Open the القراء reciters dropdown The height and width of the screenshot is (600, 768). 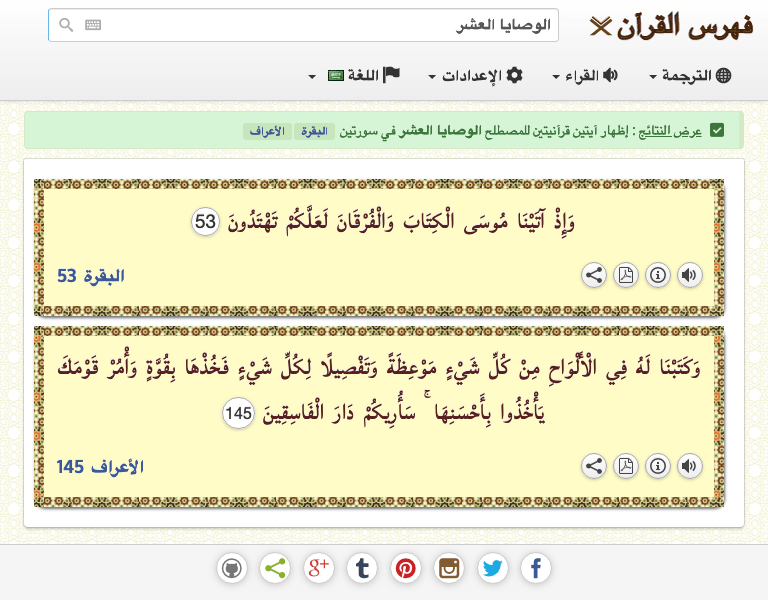tap(585, 76)
